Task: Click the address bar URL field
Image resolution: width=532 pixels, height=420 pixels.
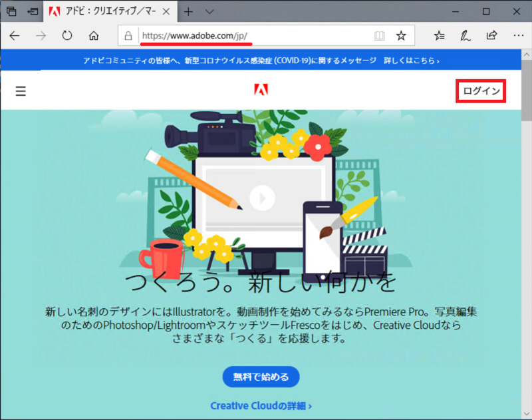Action: (253, 35)
